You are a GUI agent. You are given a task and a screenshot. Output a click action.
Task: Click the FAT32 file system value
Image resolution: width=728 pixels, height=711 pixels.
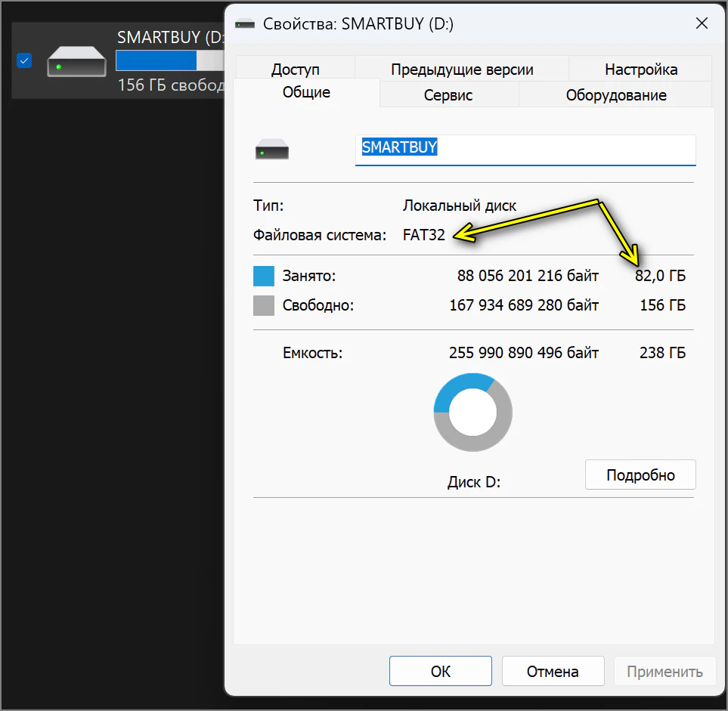[424, 235]
